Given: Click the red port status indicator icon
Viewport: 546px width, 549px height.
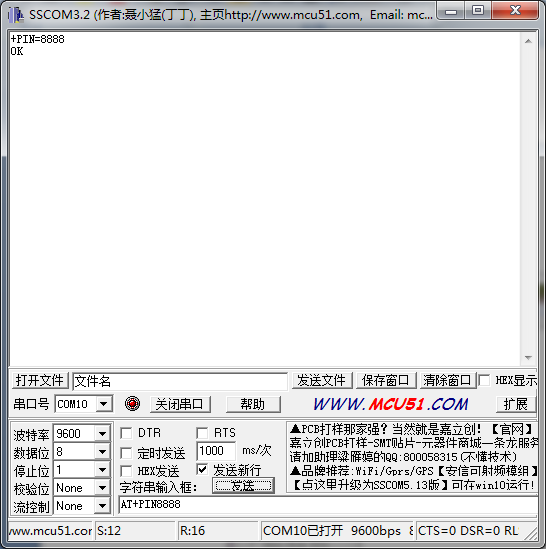Looking at the screenshot, I should pos(132,404).
